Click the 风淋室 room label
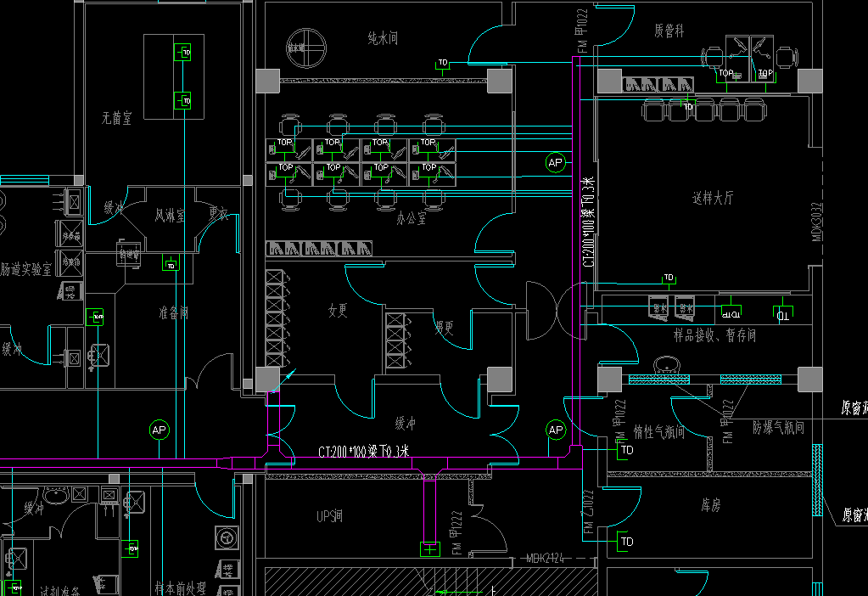868x596 pixels. pyautogui.click(x=170, y=216)
